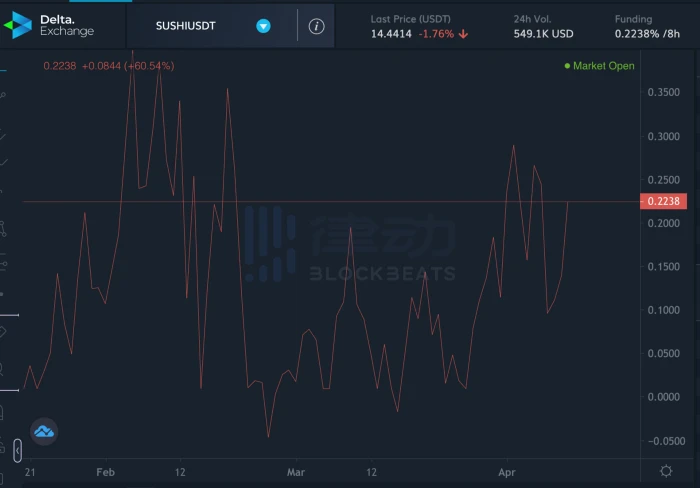Screen dimensions: 700x488
Task: Open chart settings gear icon
Action: [666, 471]
